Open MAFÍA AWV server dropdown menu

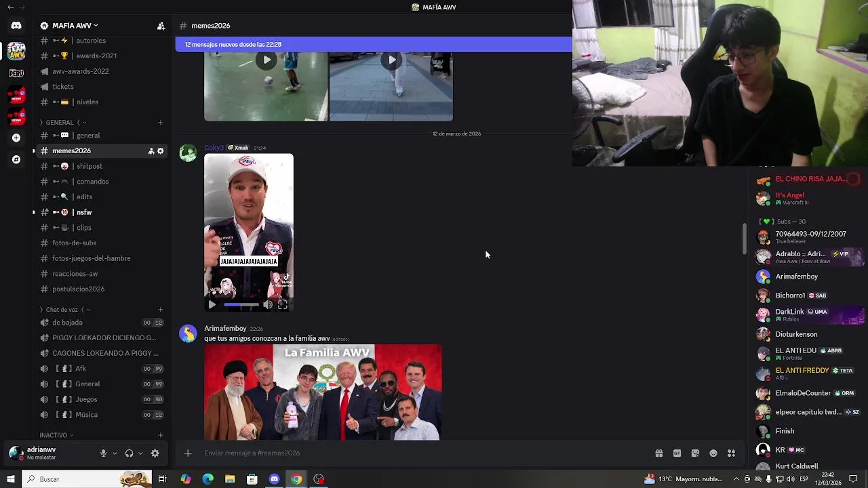pyautogui.click(x=75, y=26)
